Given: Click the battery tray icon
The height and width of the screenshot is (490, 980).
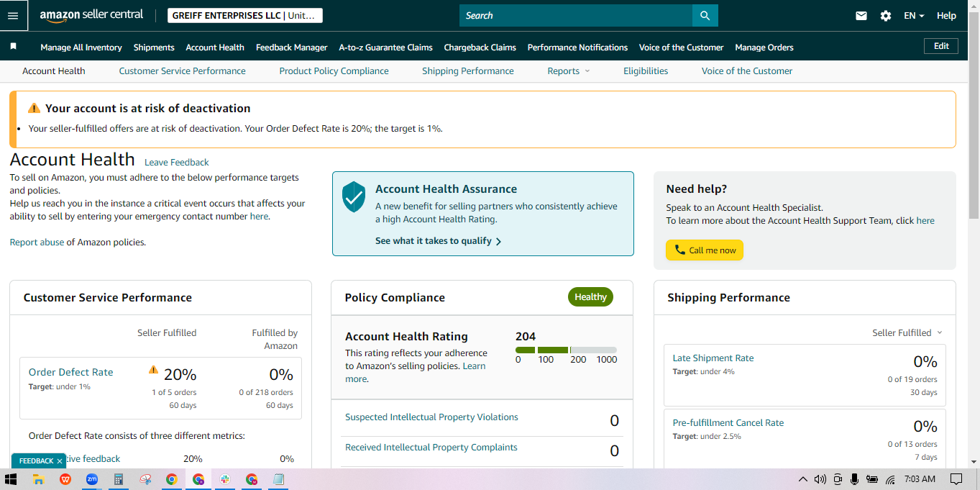Looking at the screenshot, I should [x=872, y=479].
